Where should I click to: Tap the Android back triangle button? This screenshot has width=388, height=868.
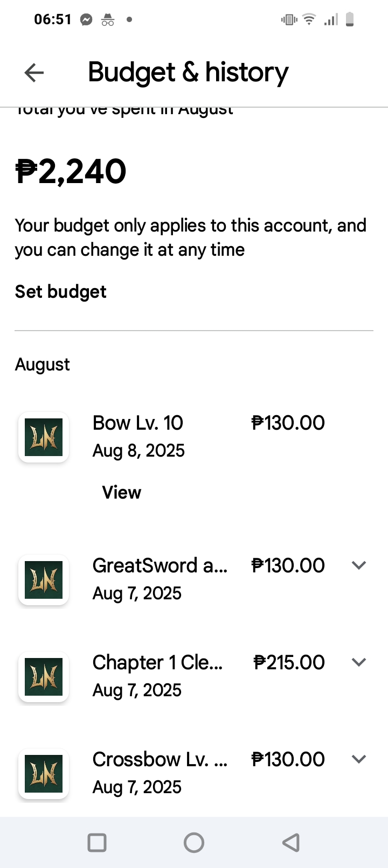tap(291, 843)
